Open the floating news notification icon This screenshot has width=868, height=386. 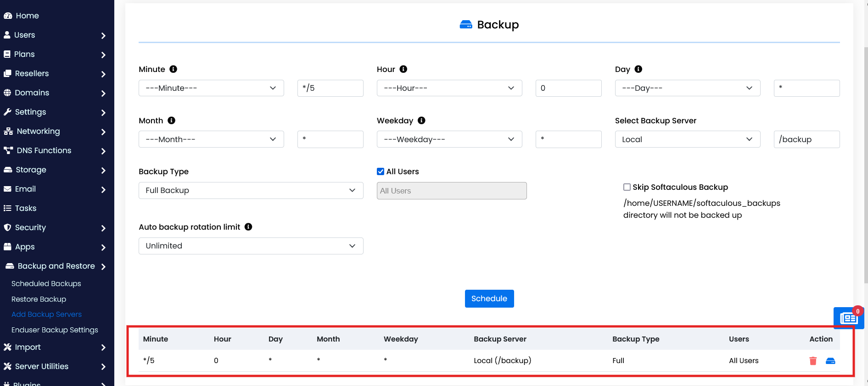coord(848,318)
